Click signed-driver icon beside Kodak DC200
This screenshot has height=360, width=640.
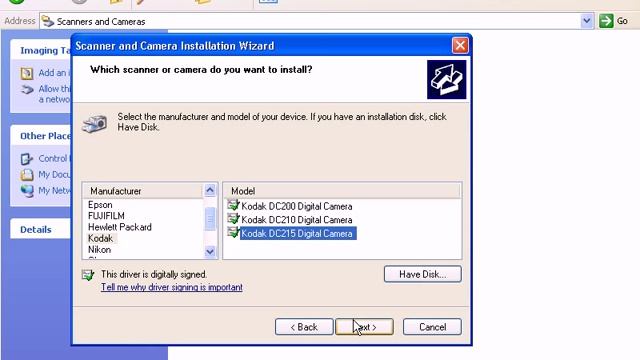pos(233,205)
